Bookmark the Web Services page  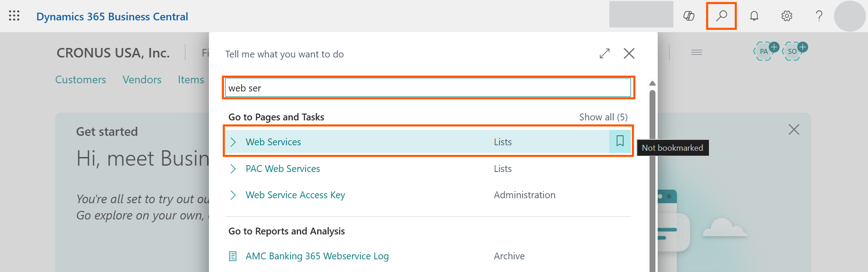point(620,141)
